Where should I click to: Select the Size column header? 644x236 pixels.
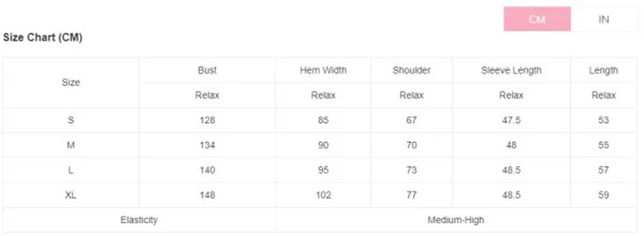tap(71, 82)
